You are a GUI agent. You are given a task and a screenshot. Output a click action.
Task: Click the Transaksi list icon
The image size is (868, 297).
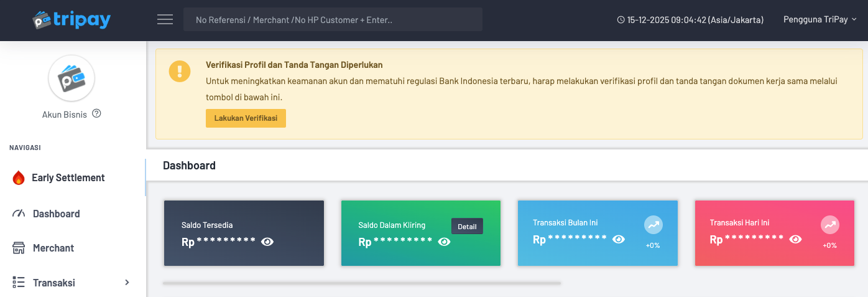(x=19, y=283)
